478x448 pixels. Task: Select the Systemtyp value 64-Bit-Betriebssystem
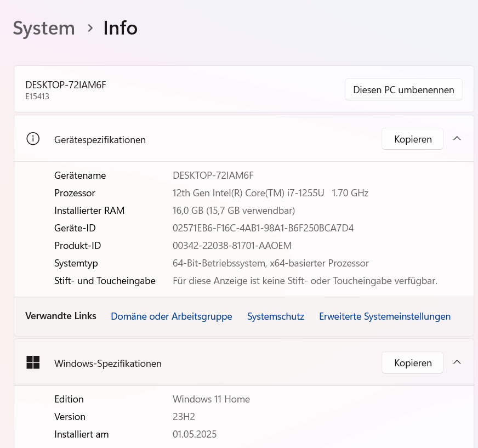click(x=271, y=263)
